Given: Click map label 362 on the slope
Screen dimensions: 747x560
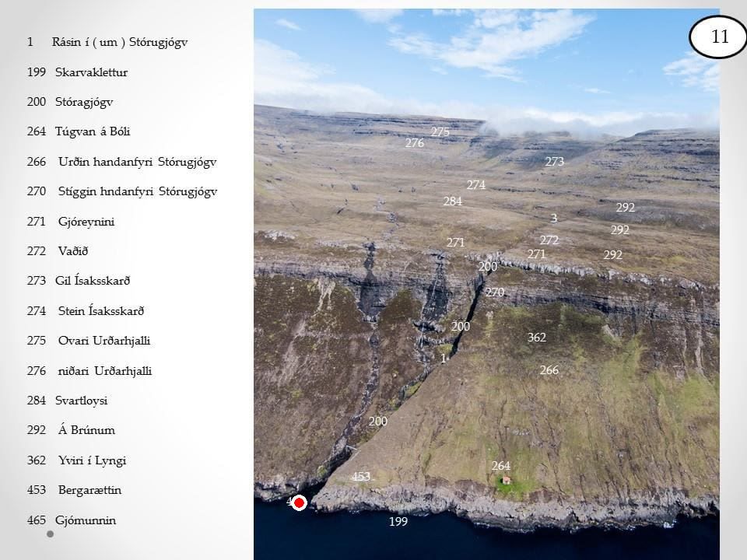Looking at the screenshot, I should [x=536, y=338].
